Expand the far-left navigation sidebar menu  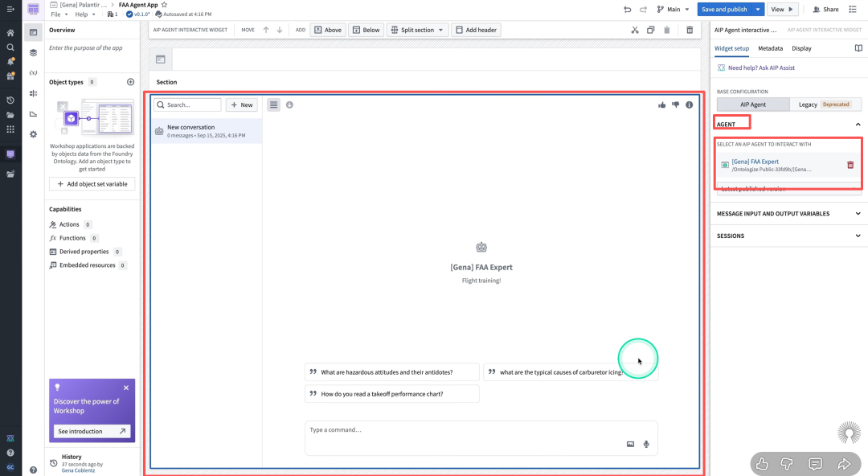click(x=10, y=10)
